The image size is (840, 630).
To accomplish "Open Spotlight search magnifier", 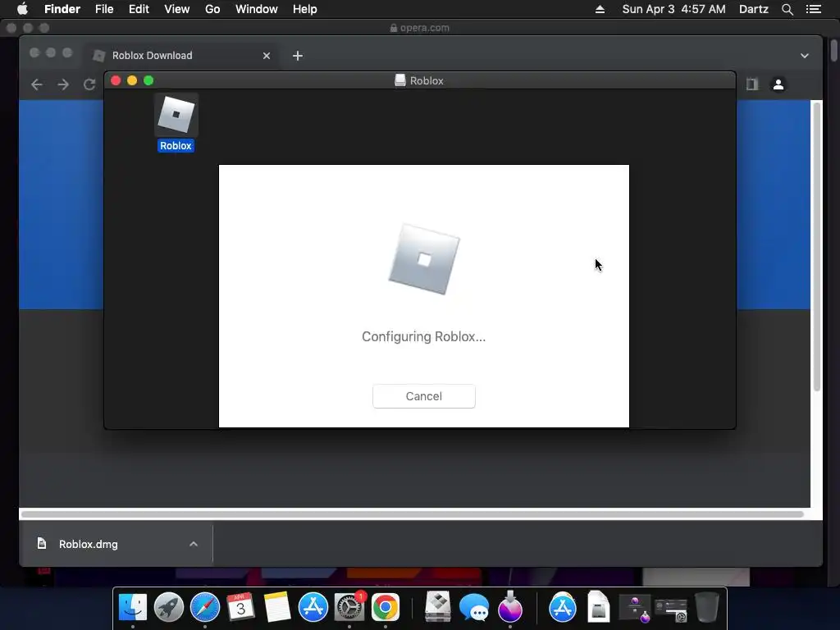I will pyautogui.click(x=787, y=9).
